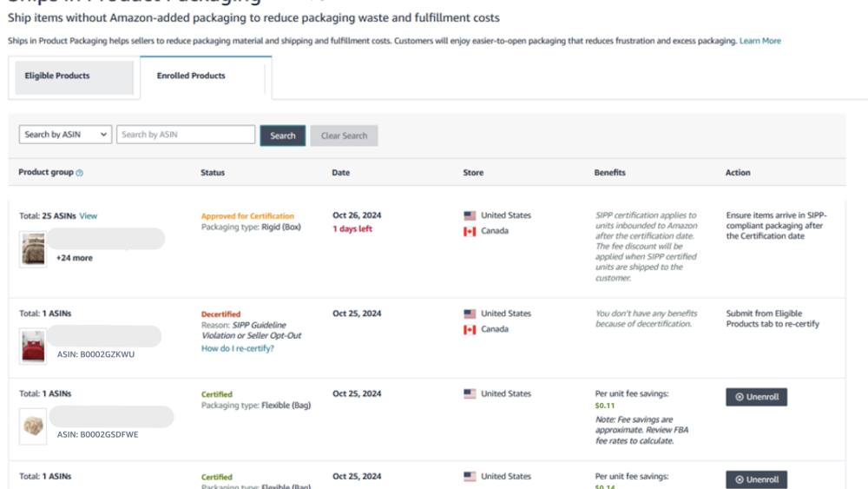Click the bottom-most Unenroll button
This screenshot has height=489, width=868.
coord(756,479)
